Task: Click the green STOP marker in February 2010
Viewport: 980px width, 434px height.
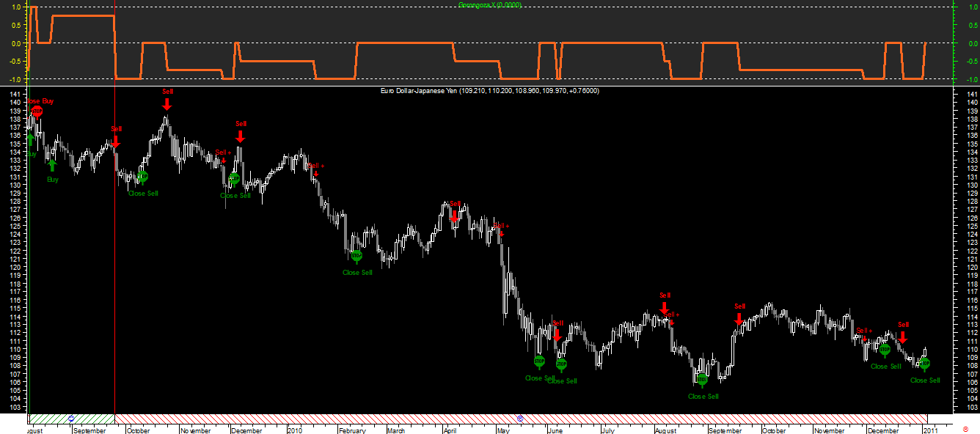Action: [x=356, y=256]
